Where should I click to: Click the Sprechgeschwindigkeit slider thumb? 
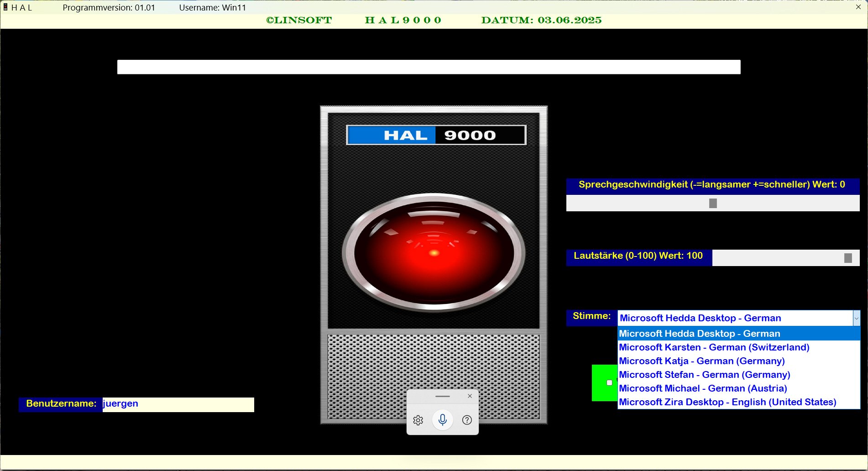[713, 204]
